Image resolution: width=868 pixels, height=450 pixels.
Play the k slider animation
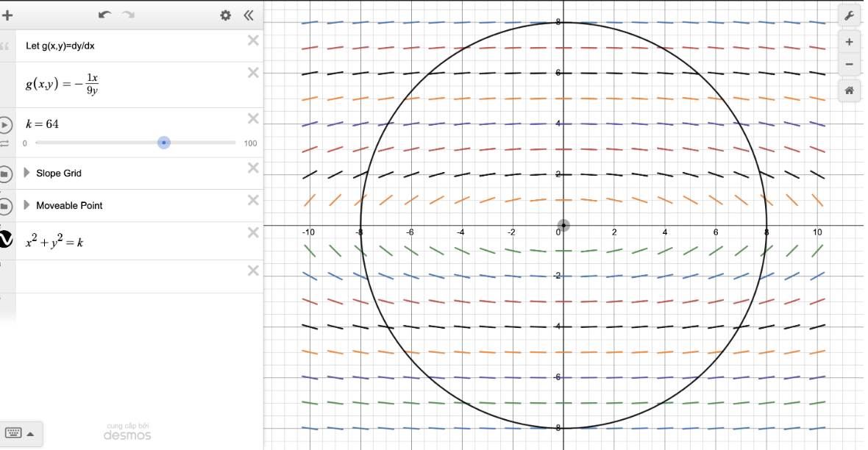click(x=5, y=125)
